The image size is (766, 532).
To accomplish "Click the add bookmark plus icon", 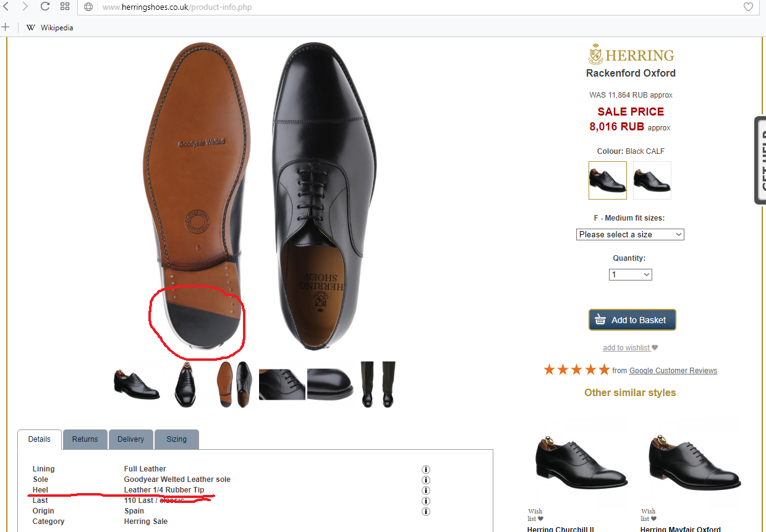I will click(x=6, y=27).
